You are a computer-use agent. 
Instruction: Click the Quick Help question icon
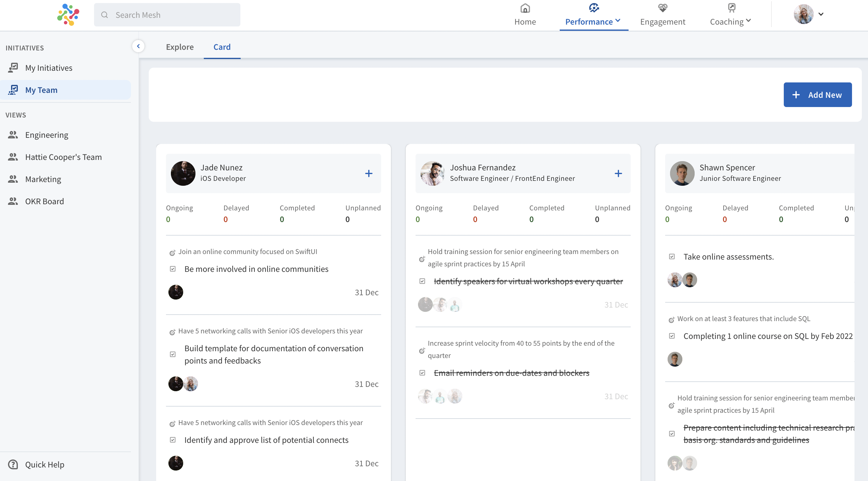[x=13, y=464]
